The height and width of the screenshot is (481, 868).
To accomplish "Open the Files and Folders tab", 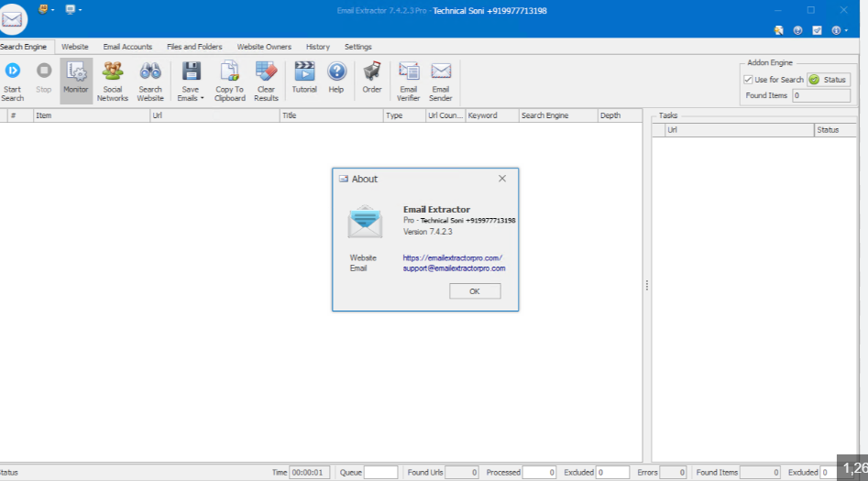I will point(194,47).
